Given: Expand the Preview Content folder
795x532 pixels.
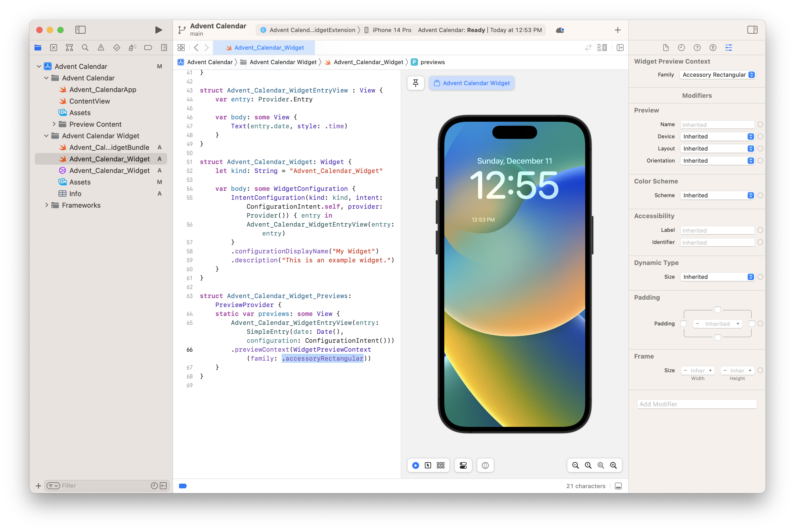Looking at the screenshot, I should [54, 124].
